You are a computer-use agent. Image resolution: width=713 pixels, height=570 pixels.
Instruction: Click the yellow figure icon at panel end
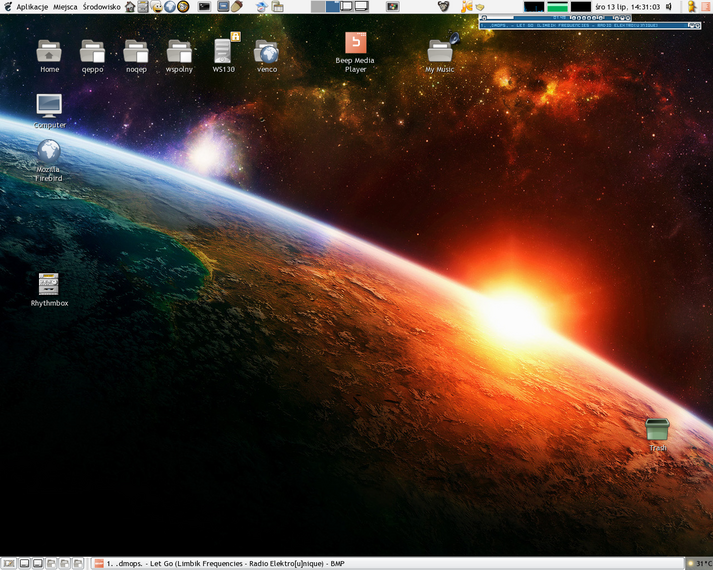[692, 6]
